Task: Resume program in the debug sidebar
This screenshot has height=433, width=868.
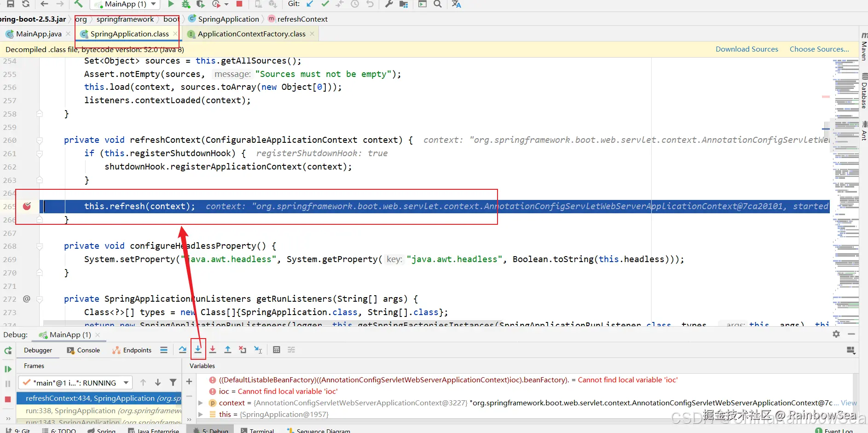Action: pyautogui.click(x=8, y=369)
